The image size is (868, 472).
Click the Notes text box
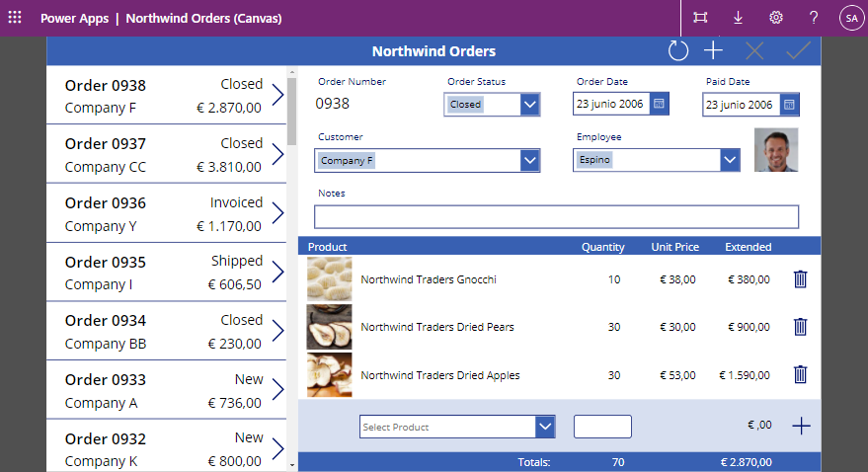pyautogui.click(x=556, y=217)
